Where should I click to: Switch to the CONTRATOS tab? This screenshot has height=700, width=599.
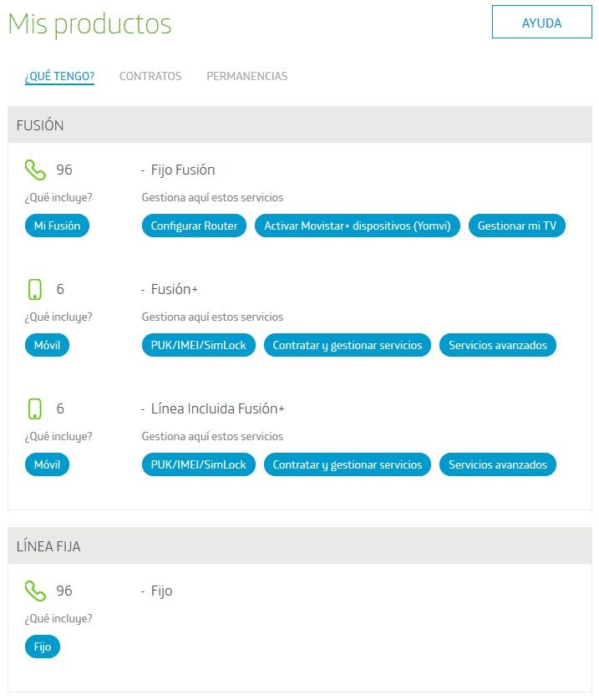(x=150, y=76)
